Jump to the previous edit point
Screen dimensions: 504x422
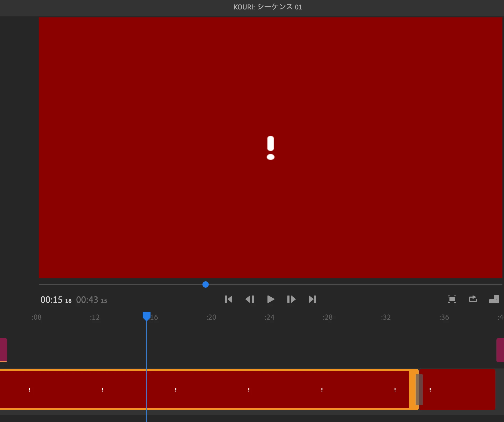click(229, 299)
